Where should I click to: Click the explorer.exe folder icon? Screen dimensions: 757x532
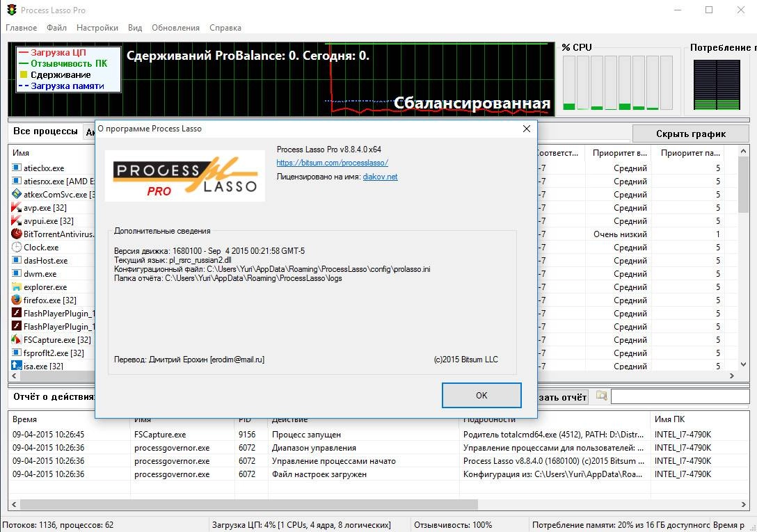pyautogui.click(x=17, y=287)
